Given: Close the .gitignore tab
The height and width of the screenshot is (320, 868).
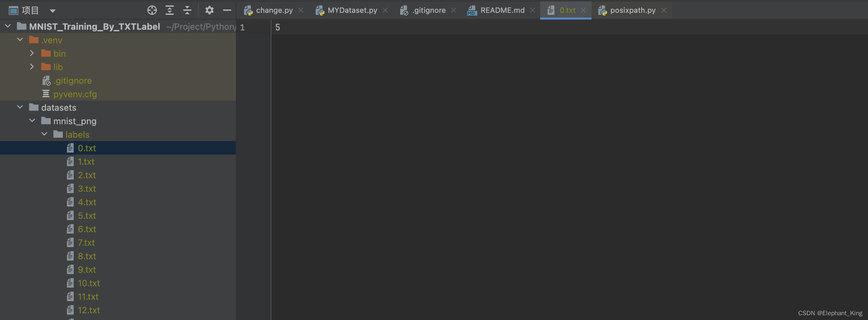Looking at the screenshot, I should [454, 10].
